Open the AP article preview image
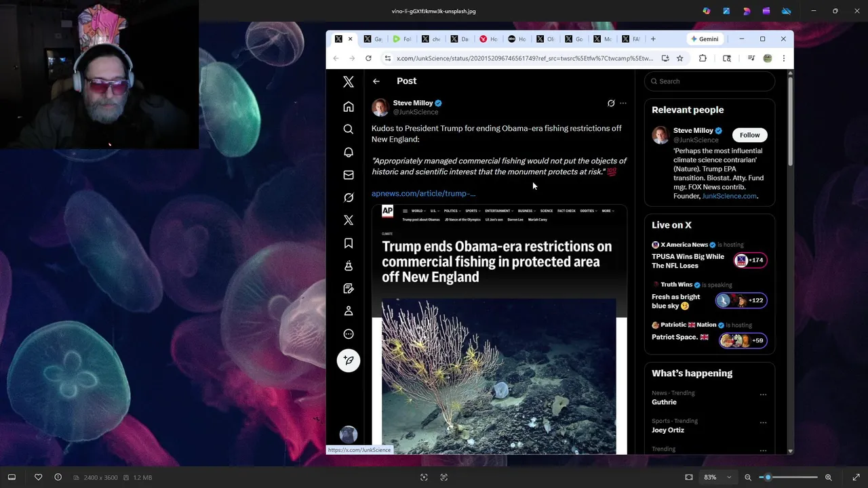The image size is (868, 488). pos(499,329)
